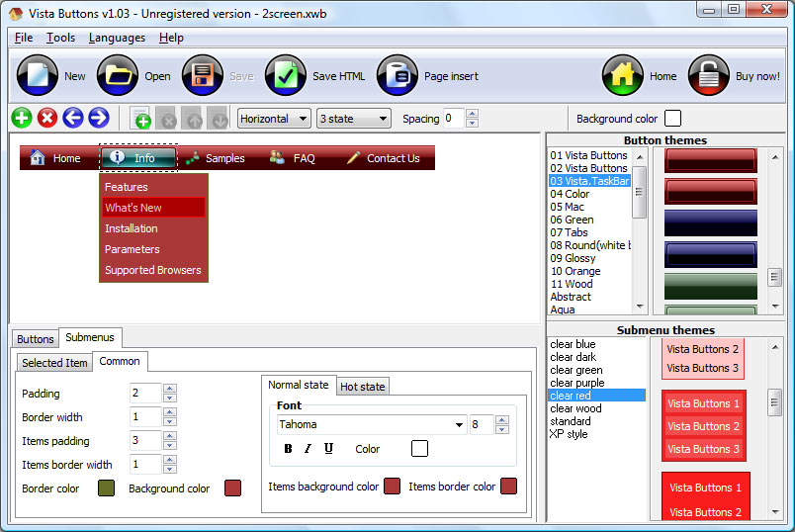795x532 pixels.
Task: Select the Features submenu item
Action: click(x=153, y=187)
